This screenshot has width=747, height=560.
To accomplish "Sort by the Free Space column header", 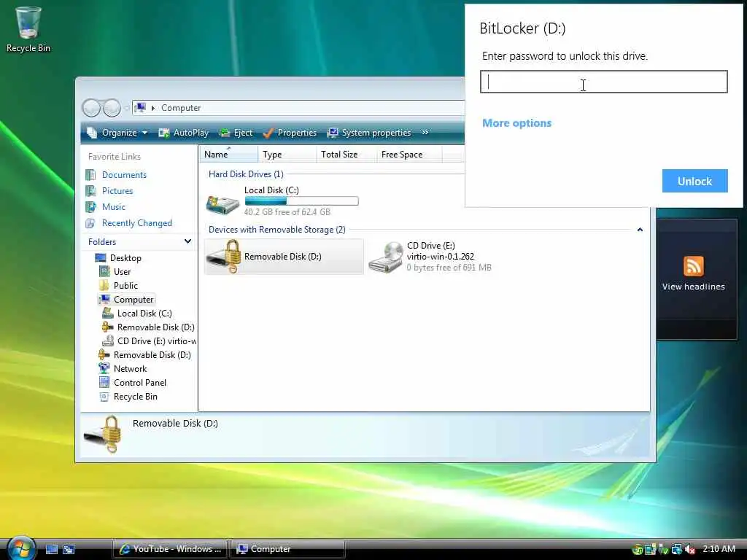I will [409, 155].
